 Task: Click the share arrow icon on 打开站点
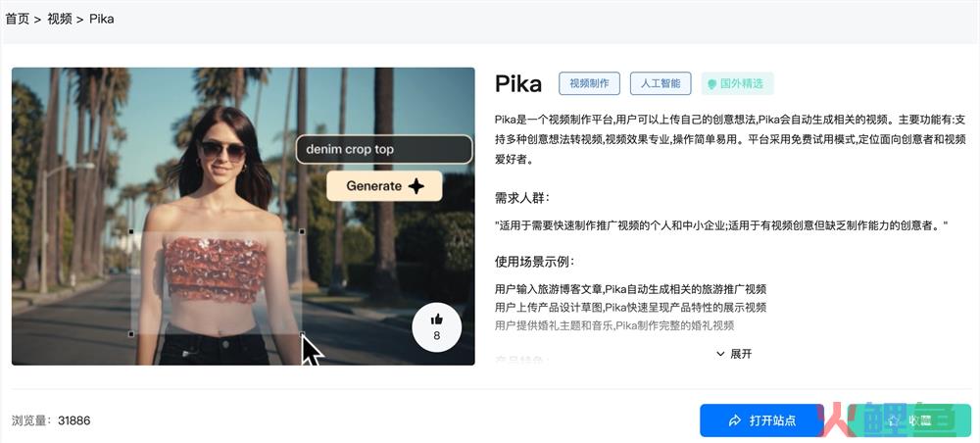tap(735, 420)
